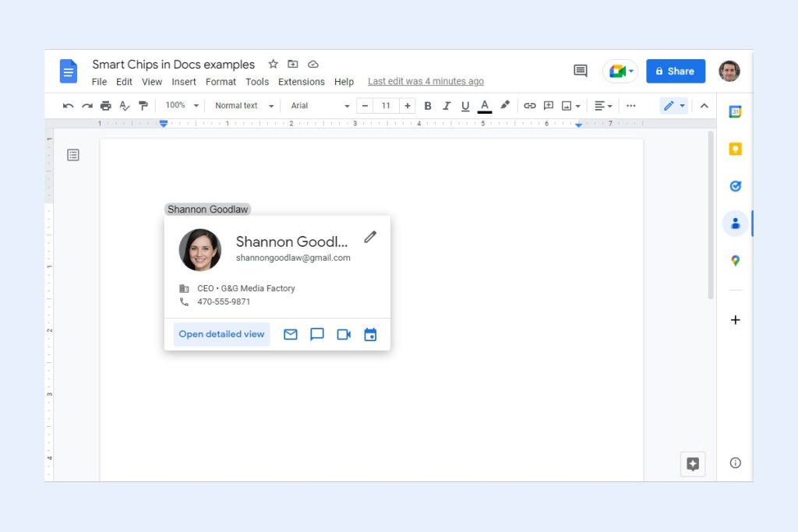
Task: Run the spelling and grammar check
Action: (125, 105)
